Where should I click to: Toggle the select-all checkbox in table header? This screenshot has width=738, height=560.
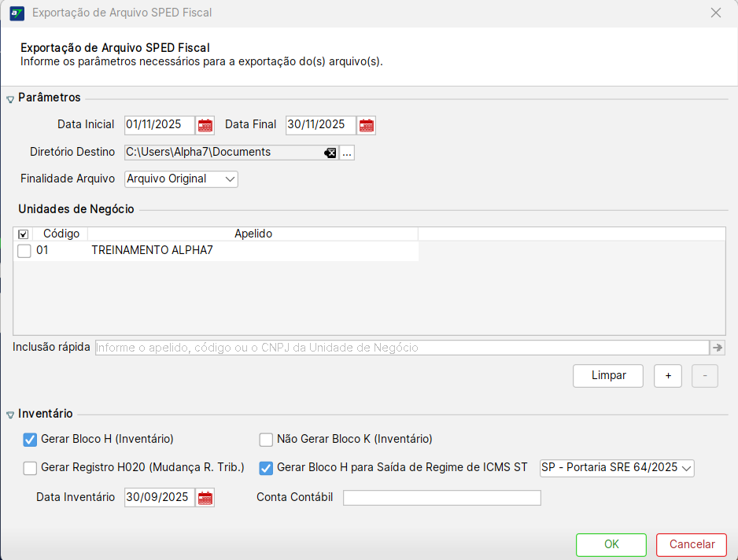click(24, 234)
